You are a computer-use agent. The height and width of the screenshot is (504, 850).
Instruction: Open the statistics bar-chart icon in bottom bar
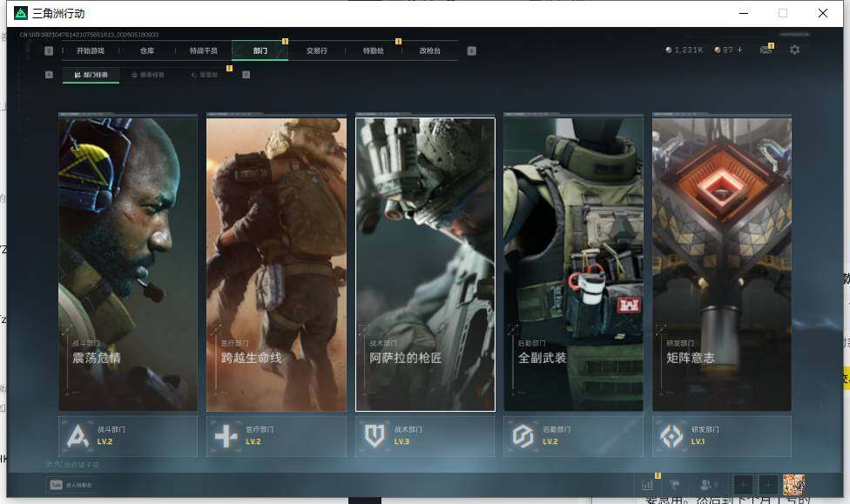647,485
